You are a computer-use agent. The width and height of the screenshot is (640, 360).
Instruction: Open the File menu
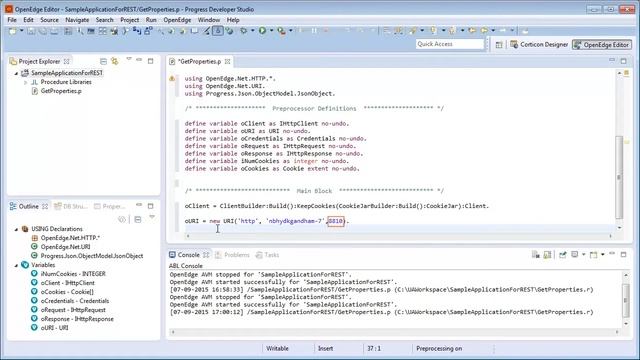click(x=12, y=20)
